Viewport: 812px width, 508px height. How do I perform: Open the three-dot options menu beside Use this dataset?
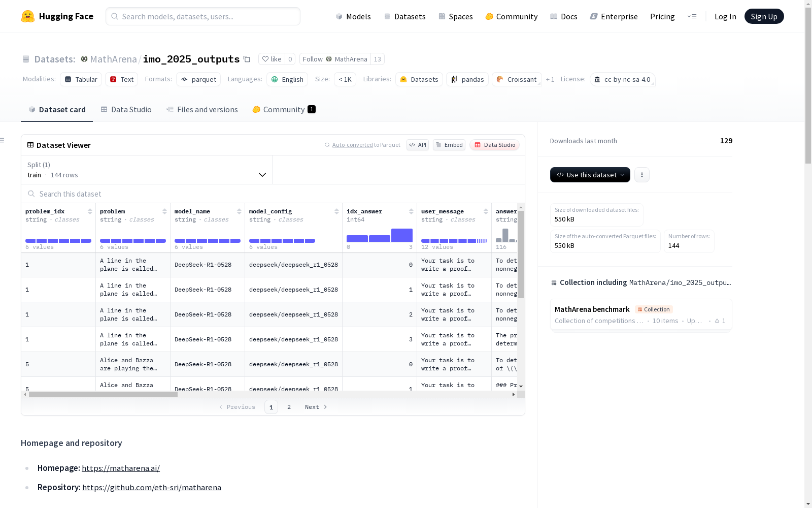(x=642, y=175)
